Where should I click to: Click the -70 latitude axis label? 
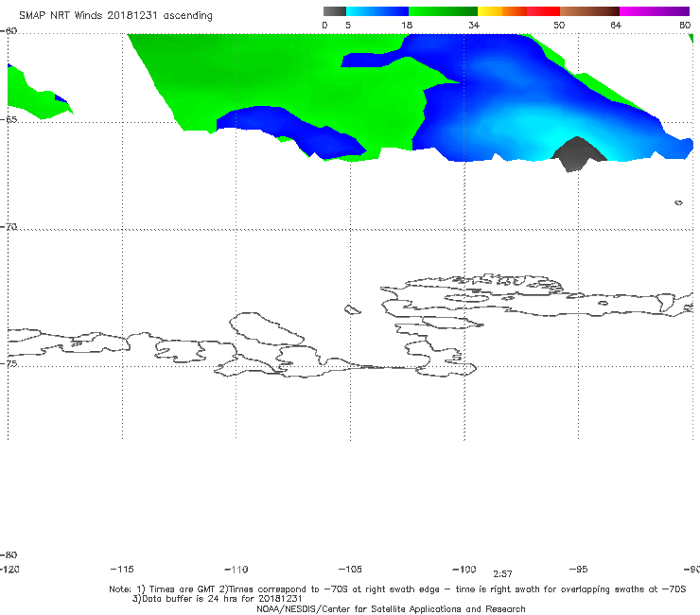click(x=9, y=227)
